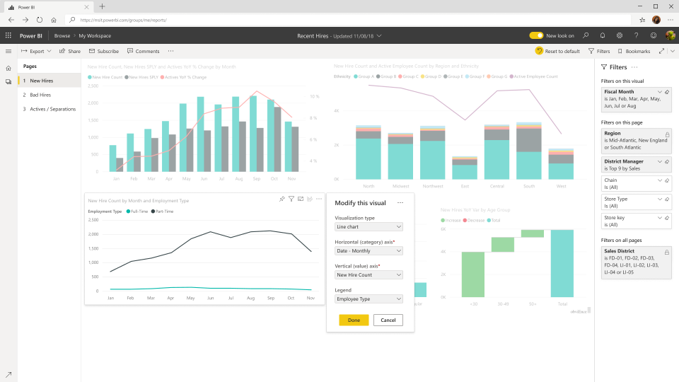Click the Cancel button

(388, 320)
